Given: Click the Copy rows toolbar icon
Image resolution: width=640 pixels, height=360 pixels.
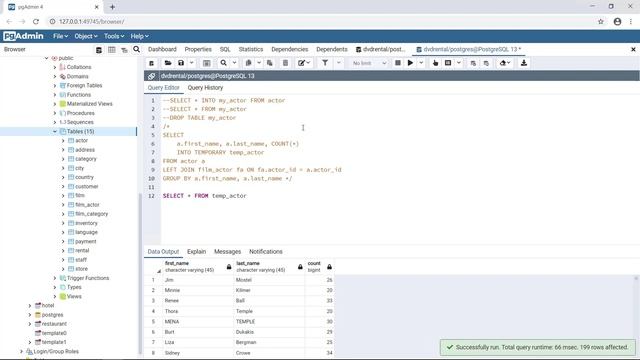Looking at the screenshot, I should click(x=248, y=63).
